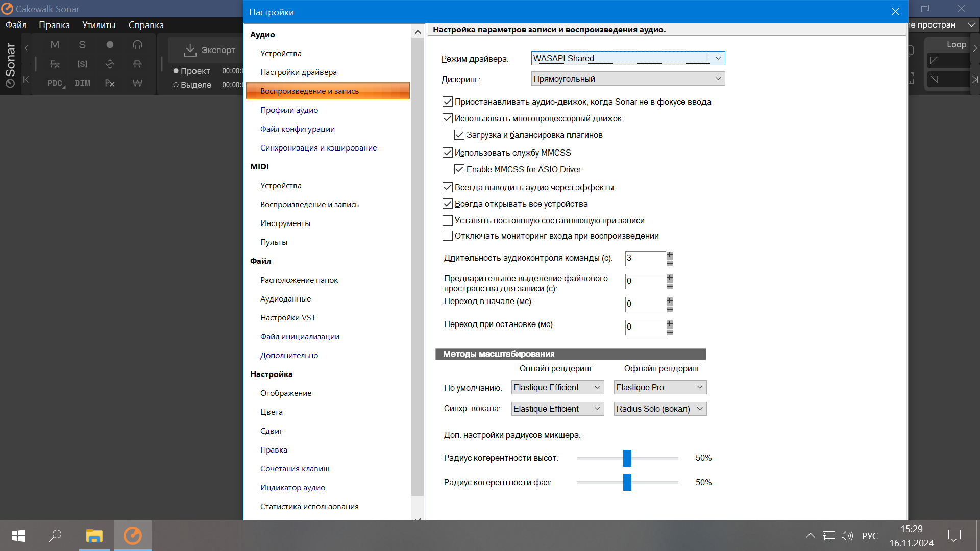Viewport: 980px width, 551px height.
Task: Open taskbar search magnifier
Action: click(x=55, y=536)
